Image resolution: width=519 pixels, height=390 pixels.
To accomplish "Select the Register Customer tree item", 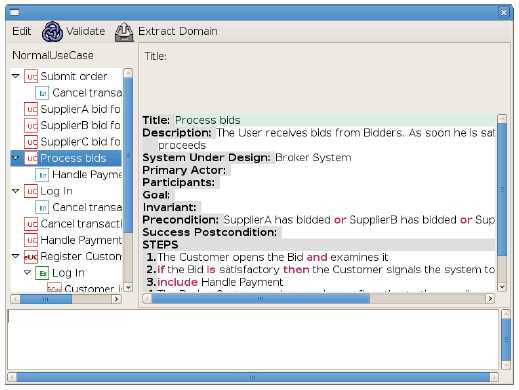I will [x=81, y=256].
